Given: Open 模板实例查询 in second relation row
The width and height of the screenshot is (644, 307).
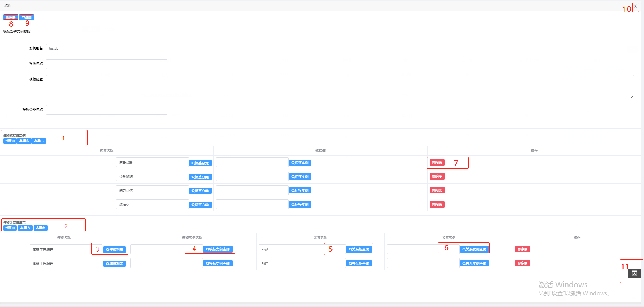Looking at the screenshot, I should 218,264.
